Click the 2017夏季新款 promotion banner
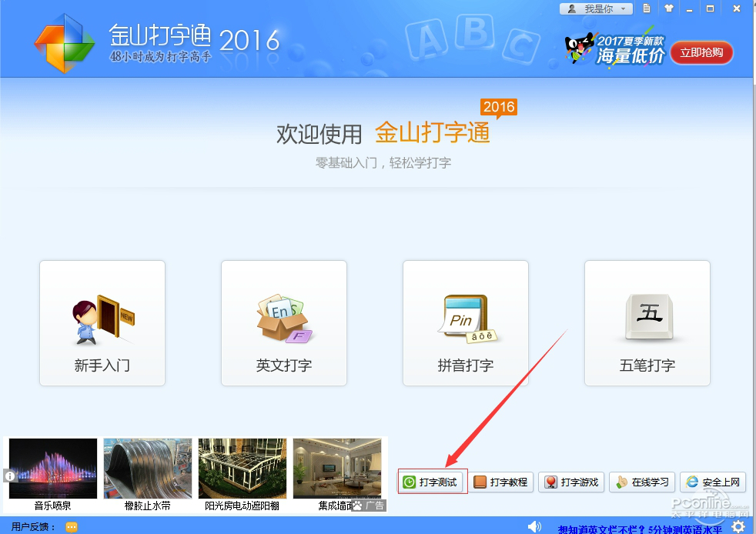756x534 pixels. coord(616,49)
